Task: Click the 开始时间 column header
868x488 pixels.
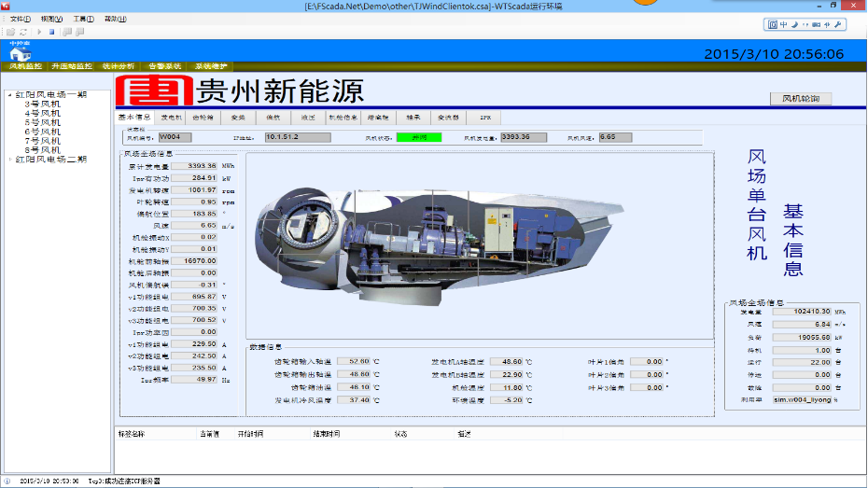Action: [x=250, y=434]
